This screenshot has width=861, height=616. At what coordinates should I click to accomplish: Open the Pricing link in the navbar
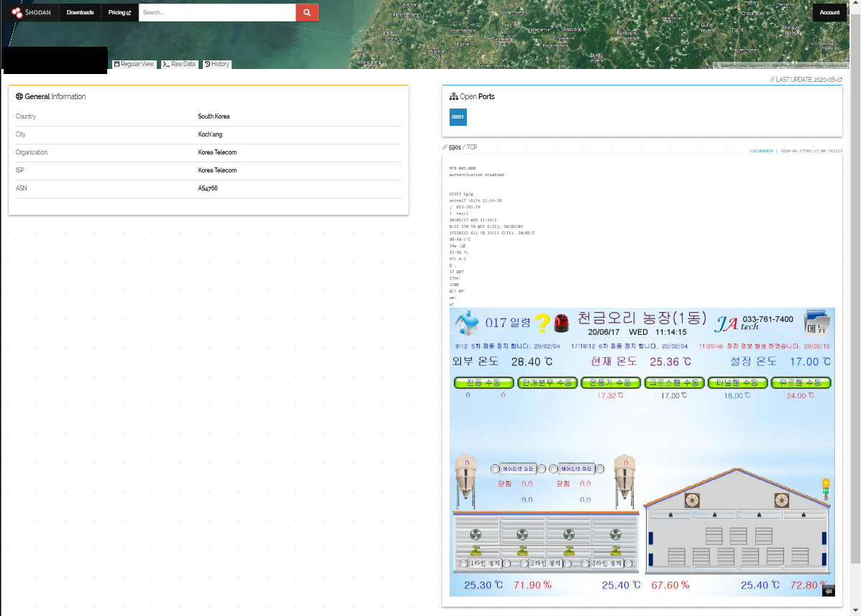pyautogui.click(x=119, y=12)
